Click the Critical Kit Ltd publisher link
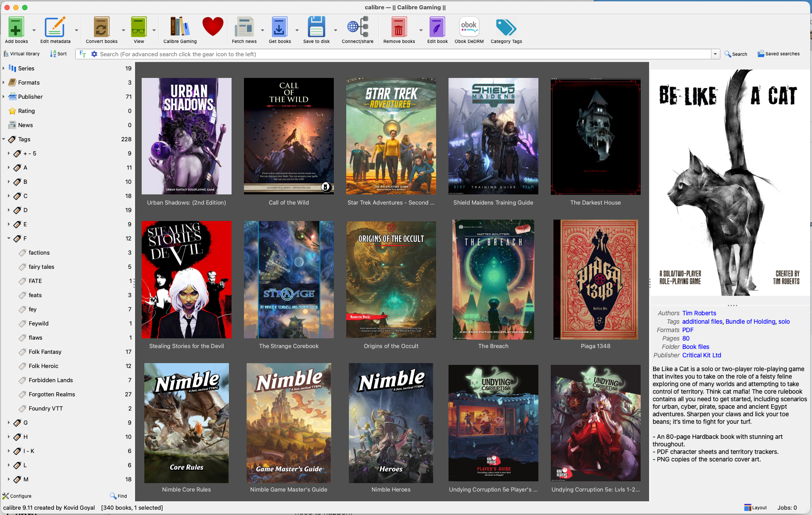 click(x=702, y=355)
